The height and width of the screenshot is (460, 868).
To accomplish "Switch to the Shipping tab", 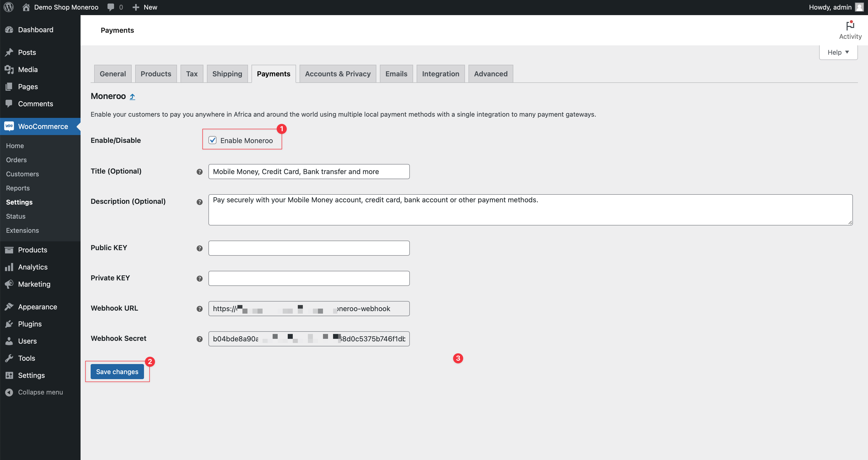I will click(x=227, y=74).
